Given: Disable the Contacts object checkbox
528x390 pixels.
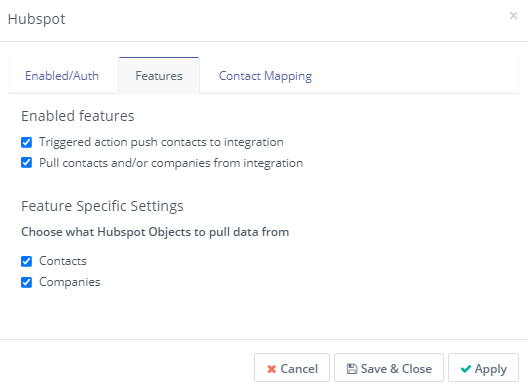Looking at the screenshot, I should click(27, 261).
